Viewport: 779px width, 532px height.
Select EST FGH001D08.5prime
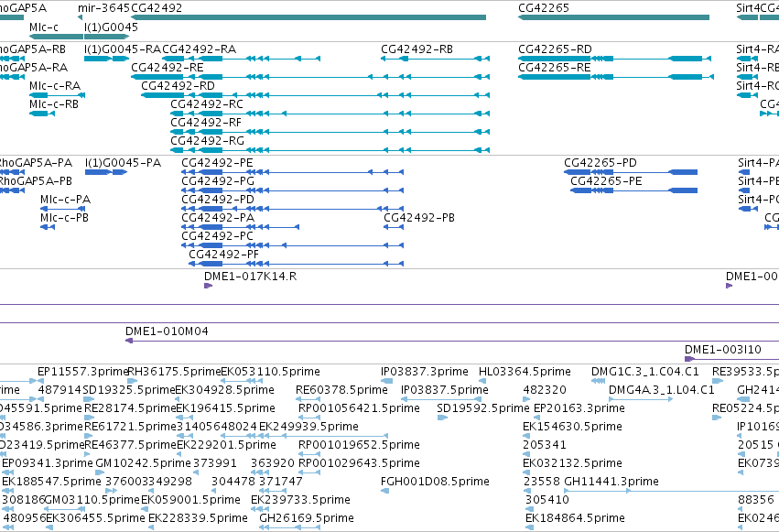point(435,483)
